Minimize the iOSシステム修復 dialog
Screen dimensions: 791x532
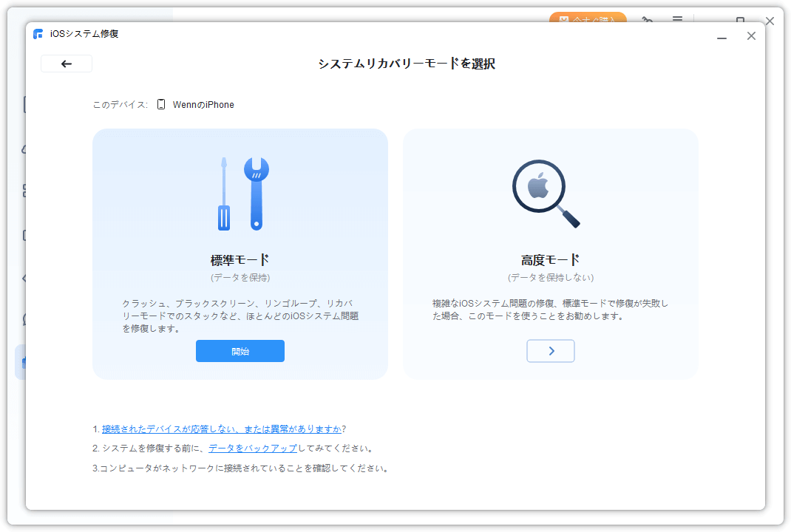pyautogui.click(x=722, y=36)
